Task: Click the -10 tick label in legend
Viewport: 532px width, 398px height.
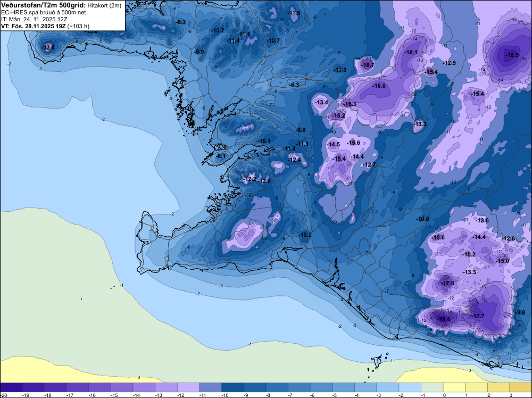Action: (x=225, y=395)
